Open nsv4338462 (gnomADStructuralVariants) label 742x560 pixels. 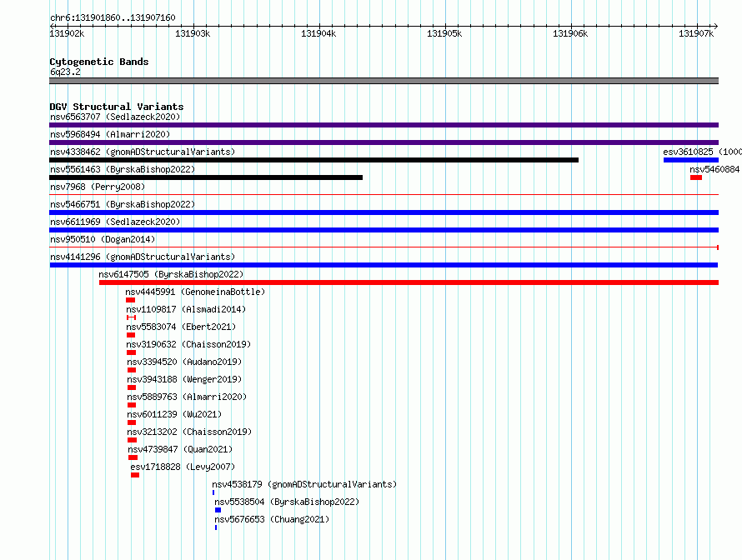143,152
